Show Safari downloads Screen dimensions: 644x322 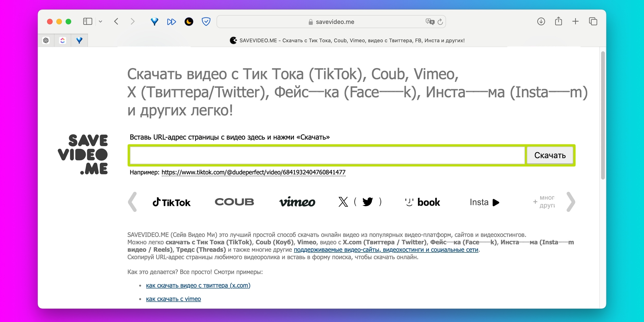(x=541, y=21)
